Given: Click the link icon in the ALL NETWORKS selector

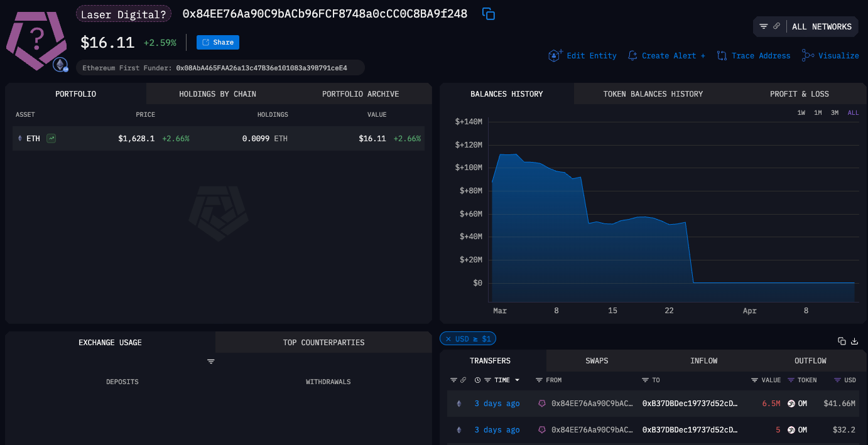Looking at the screenshot, I should click(x=777, y=26).
